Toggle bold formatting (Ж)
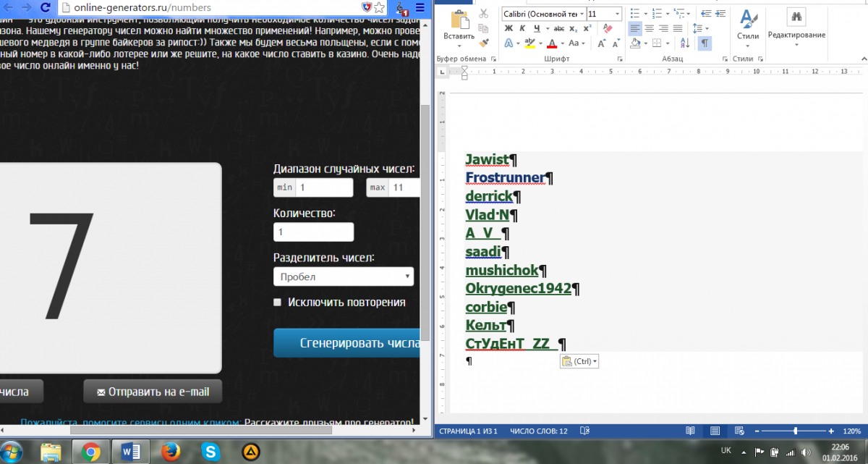 tap(509, 28)
